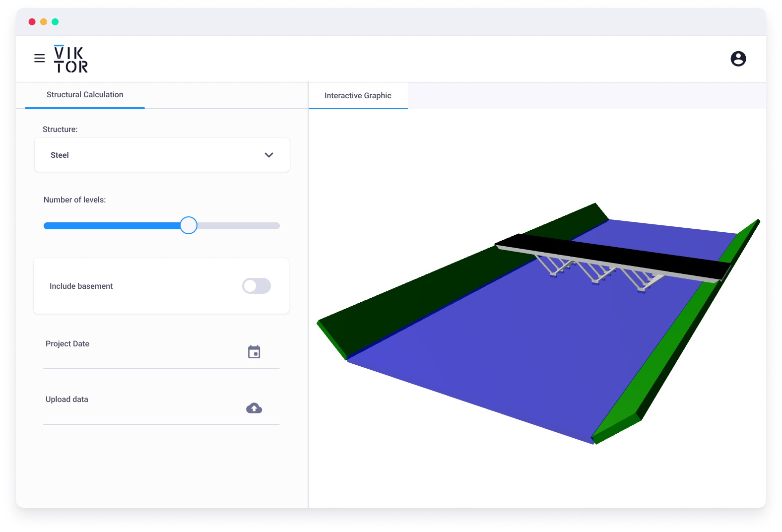Image resolution: width=782 pixels, height=532 pixels.
Task: Open the Structure dropdown showing Steel
Action: click(162, 155)
